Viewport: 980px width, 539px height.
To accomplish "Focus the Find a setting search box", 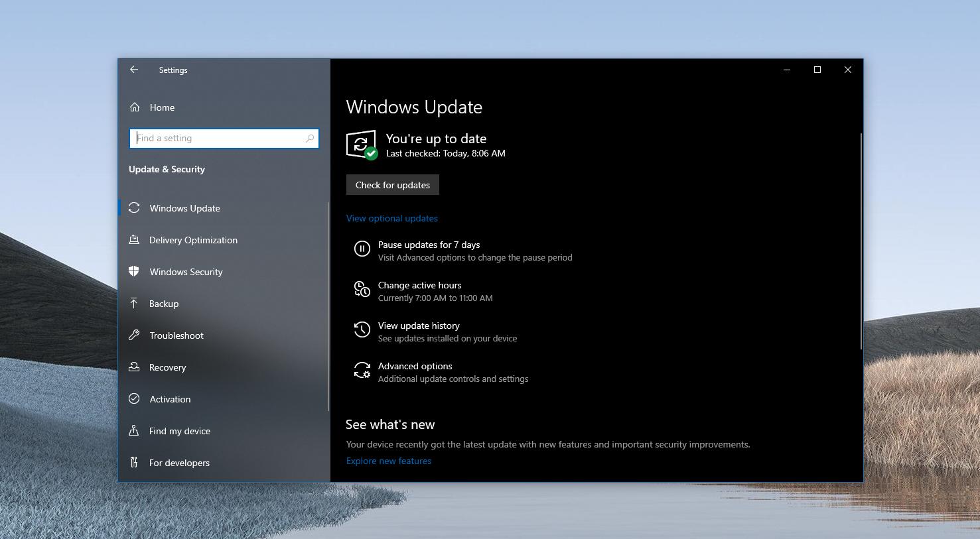I will point(224,138).
